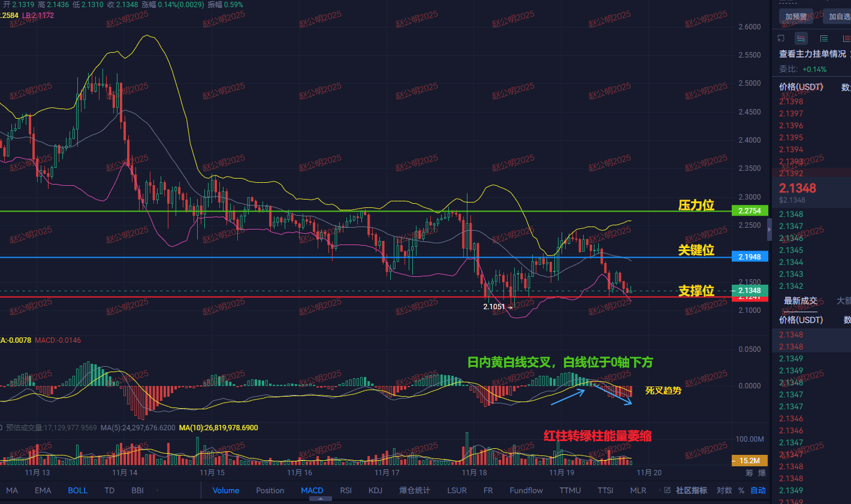The image size is (851, 504).
Task: Toggle the BOLL bands indicator off
Action: (77, 490)
